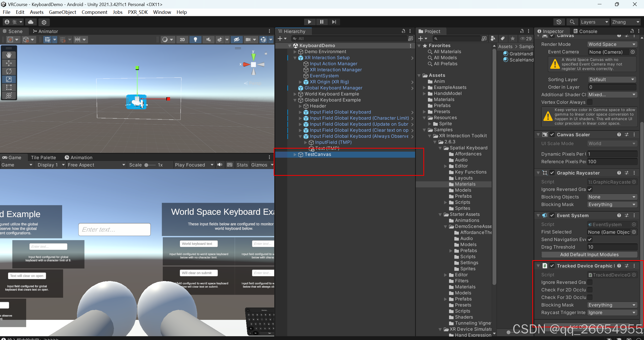Uncheck Send Navigation Events checkbox
Screen dimensions: 644x340
[x=590, y=239]
